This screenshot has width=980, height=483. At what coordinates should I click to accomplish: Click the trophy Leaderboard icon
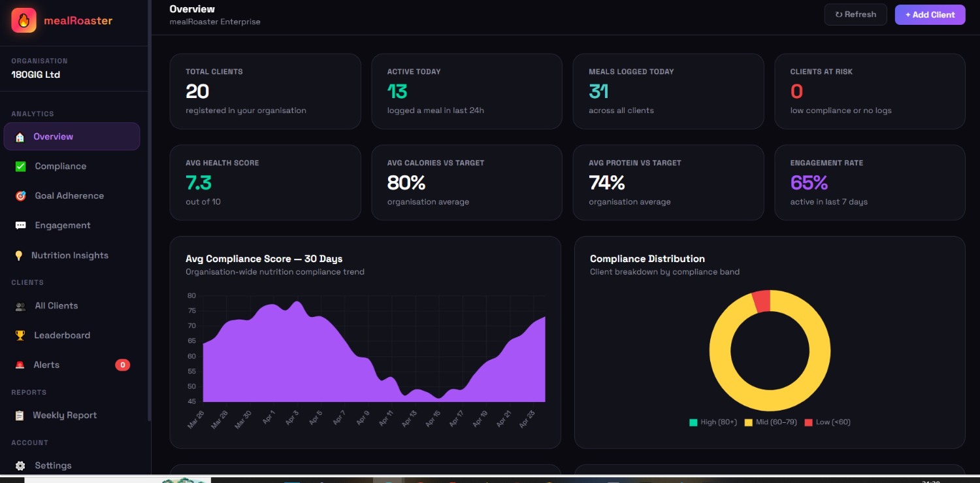click(x=20, y=335)
